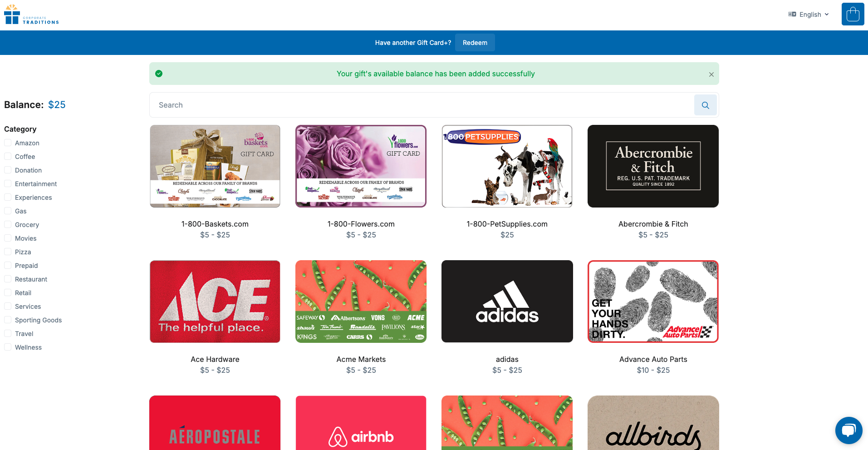Viewport: 868px width, 450px height.
Task: Select the adidas gift card image
Action: 507,301
